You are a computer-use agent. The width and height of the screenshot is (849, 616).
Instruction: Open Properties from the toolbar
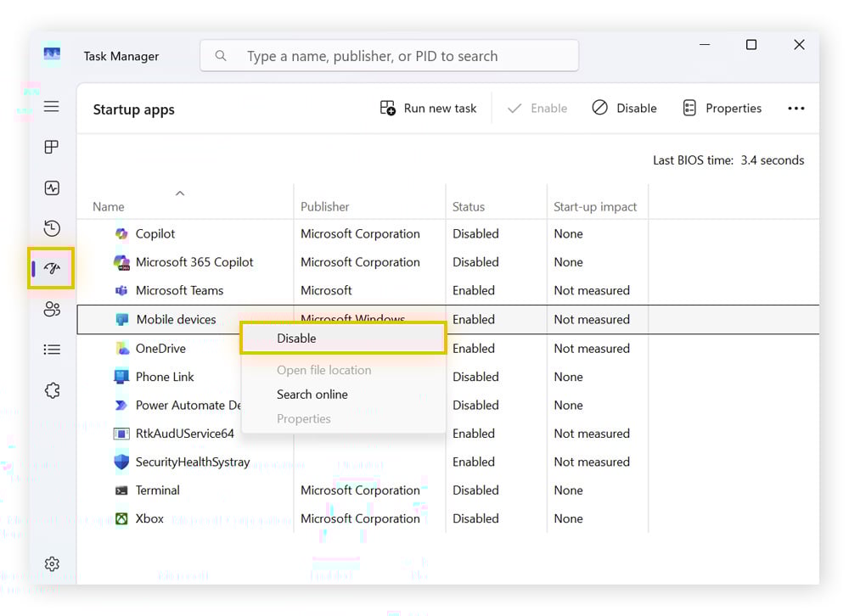(722, 109)
